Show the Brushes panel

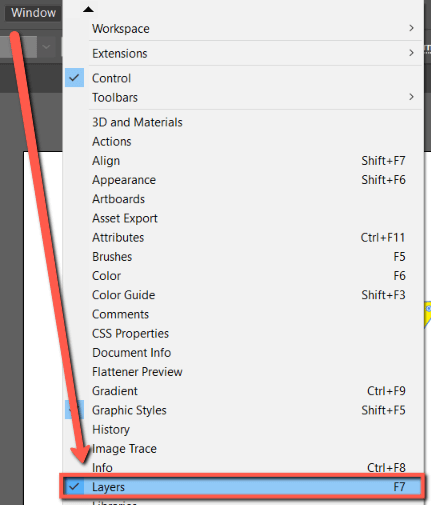pyautogui.click(x=112, y=257)
